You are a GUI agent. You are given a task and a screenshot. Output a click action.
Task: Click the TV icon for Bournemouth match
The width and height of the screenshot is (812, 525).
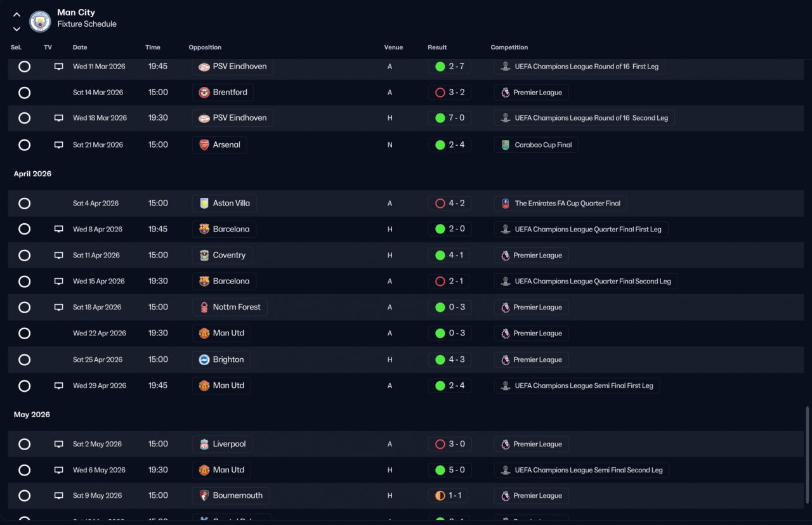point(58,496)
